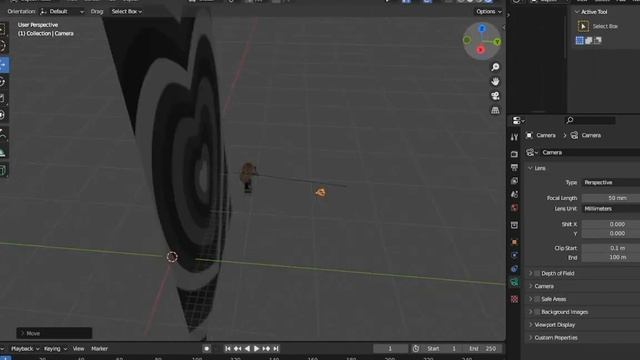Open the World properties tab
This screenshot has width=640, height=360.
point(514,208)
